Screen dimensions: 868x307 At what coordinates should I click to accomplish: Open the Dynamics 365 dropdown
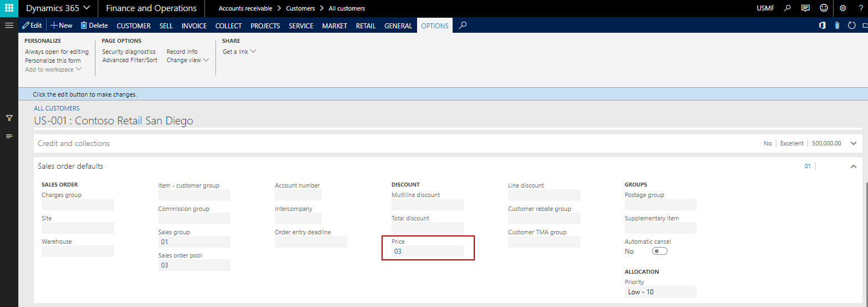(x=58, y=8)
